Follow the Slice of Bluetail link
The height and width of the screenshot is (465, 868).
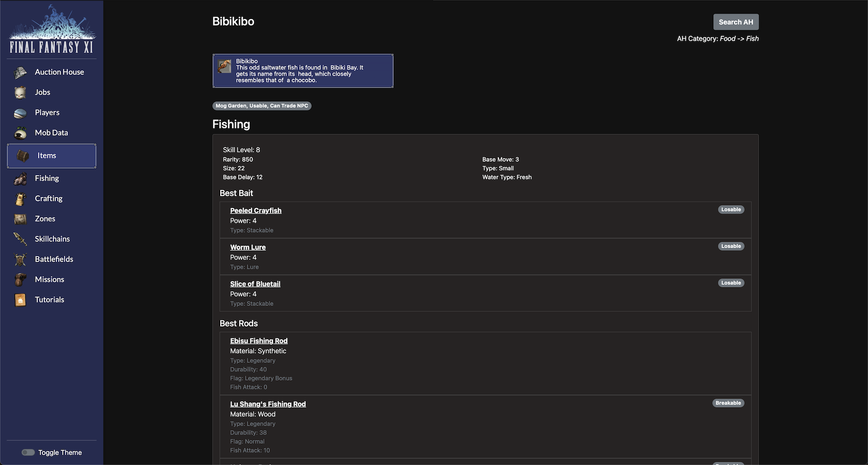(x=255, y=284)
